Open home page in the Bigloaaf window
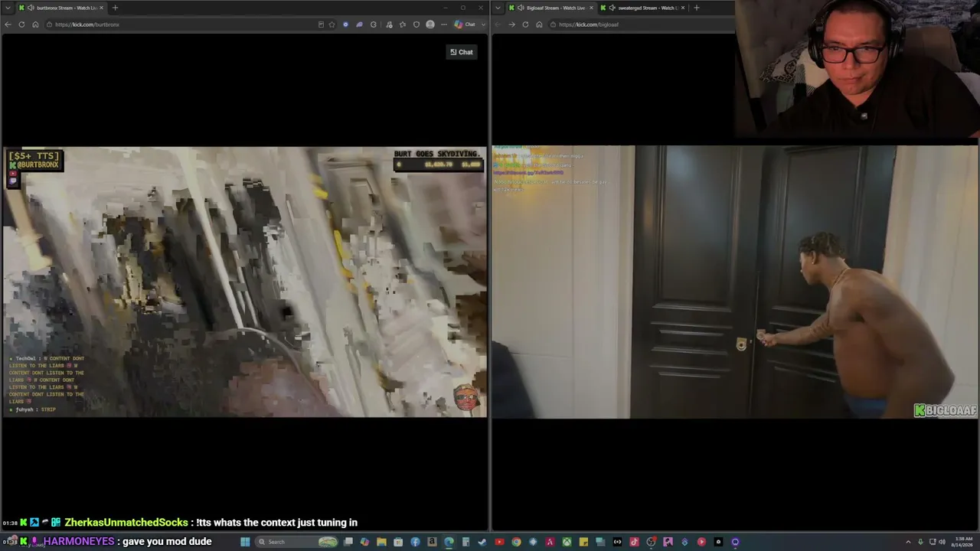Screen dimensions: 980x551 [539, 24]
